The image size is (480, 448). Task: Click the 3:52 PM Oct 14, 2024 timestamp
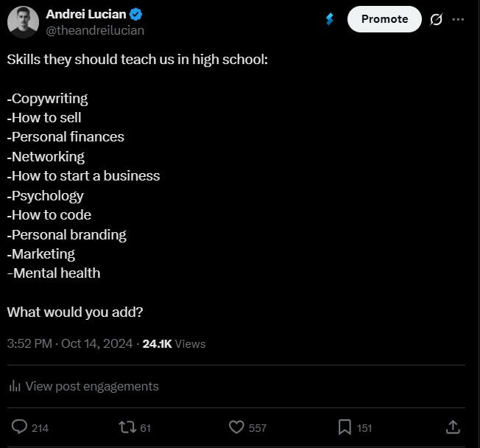70,343
